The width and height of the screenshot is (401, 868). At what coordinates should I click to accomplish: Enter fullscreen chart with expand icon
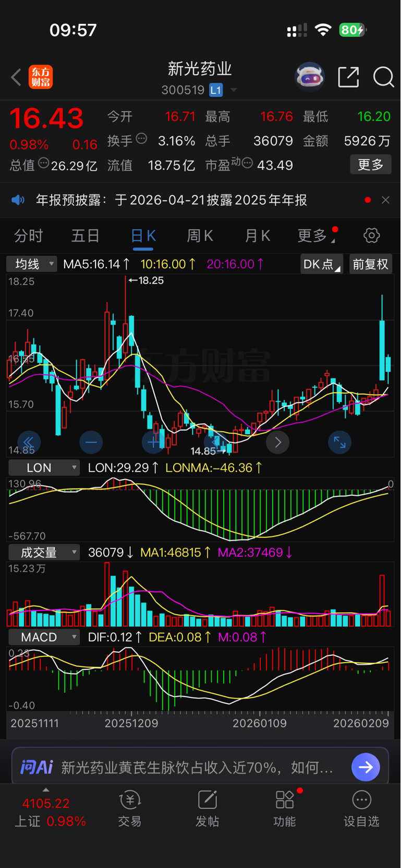click(x=339, y=442)
